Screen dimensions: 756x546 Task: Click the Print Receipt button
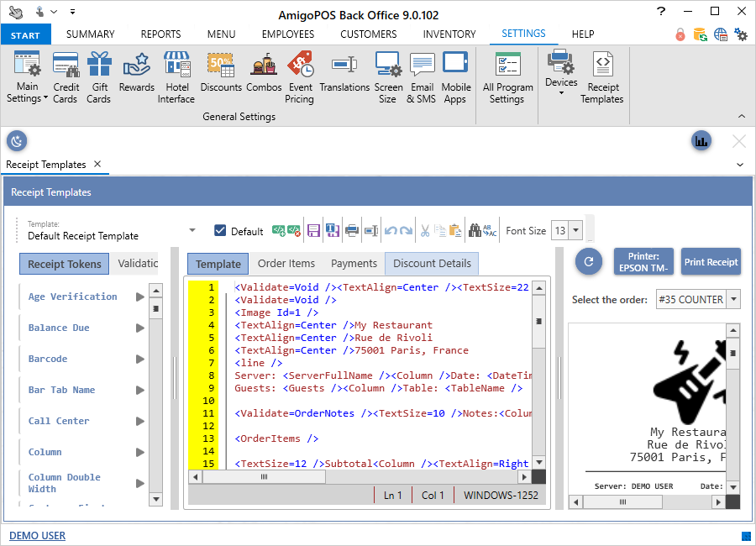pyautogui.click(x=711, y=262)
